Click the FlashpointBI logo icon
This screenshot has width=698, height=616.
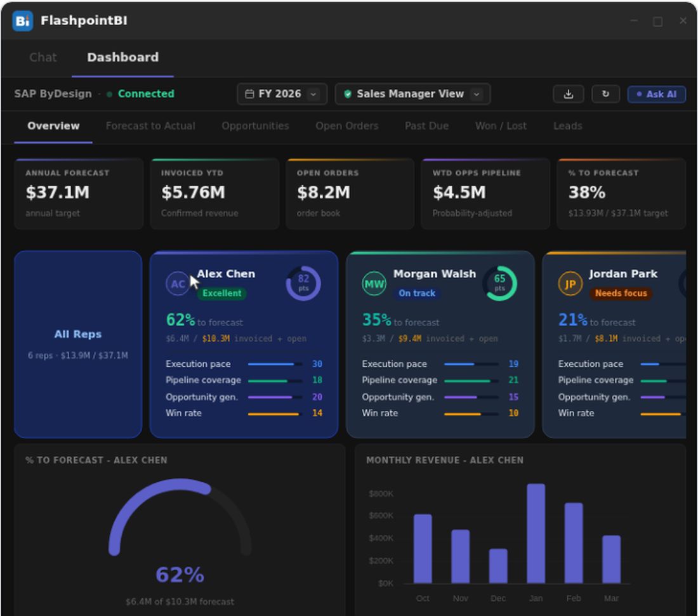point(22,20)
